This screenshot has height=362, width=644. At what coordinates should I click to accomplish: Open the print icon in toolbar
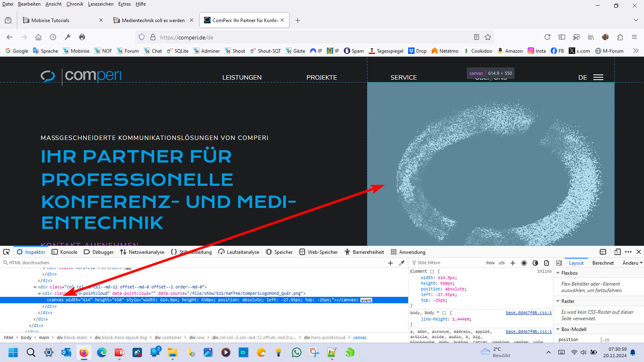(x=82, y=37)
